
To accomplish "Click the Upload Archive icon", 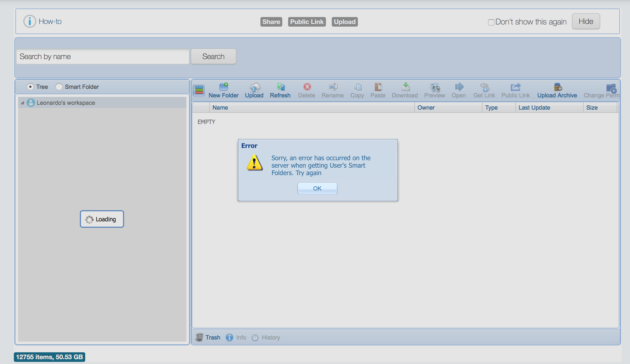I will (557, 87).
